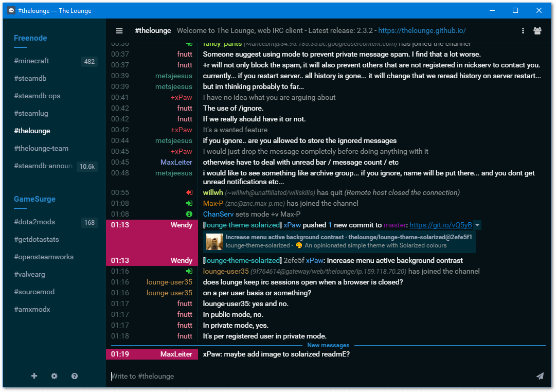Viewport: 556px width, 392px height.
Task: Collapse the link preview toggle arrow
Action: click(x=477, y=225)
